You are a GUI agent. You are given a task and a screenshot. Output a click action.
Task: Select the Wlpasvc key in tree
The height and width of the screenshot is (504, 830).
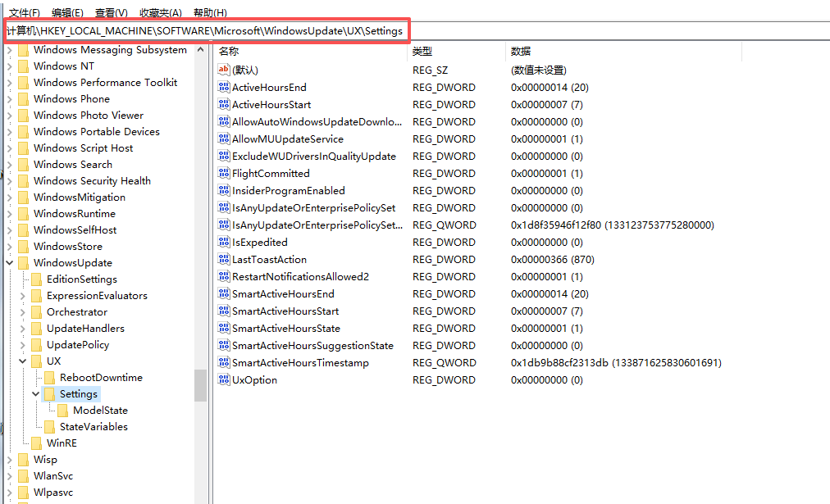(53, 493)
